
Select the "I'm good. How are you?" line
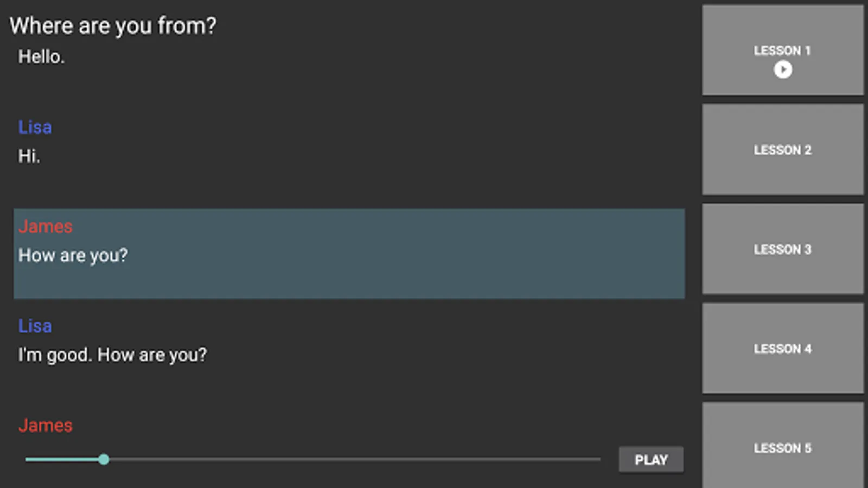coord(112,355)
